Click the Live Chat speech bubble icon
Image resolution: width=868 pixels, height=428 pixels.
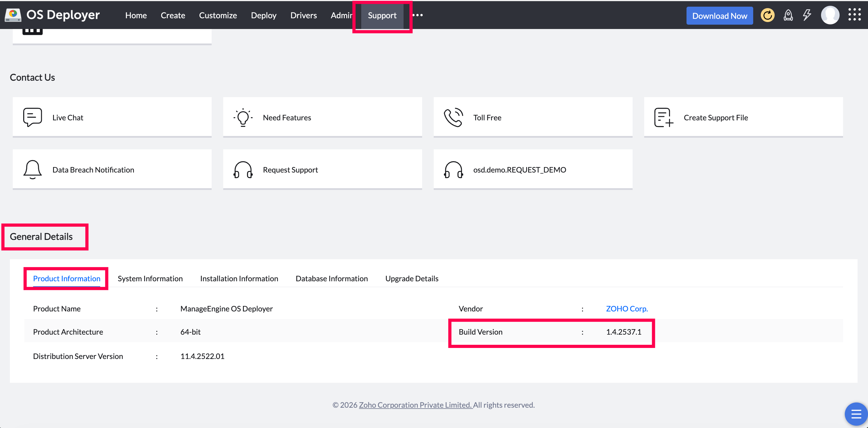pyautogui.click(x=33, y=117)
